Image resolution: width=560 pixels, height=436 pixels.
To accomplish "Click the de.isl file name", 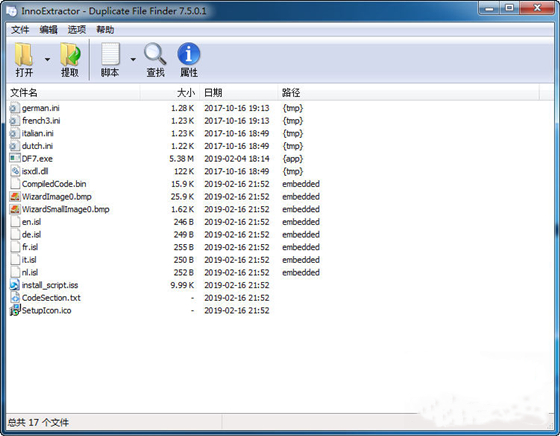I will [31, 234].
